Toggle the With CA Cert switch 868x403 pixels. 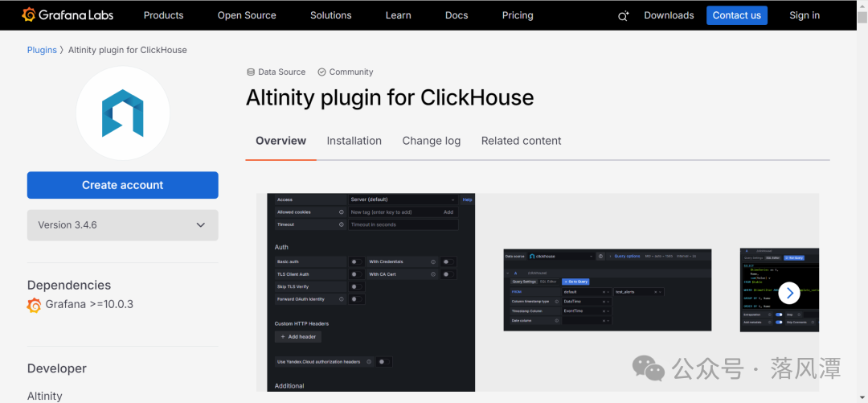448,274
